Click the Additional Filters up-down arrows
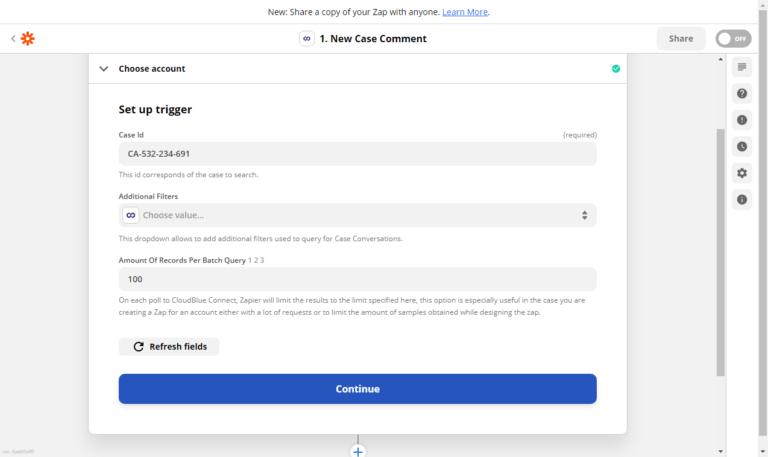Screen dimensions: 768x457 click(x=584, y=215)
